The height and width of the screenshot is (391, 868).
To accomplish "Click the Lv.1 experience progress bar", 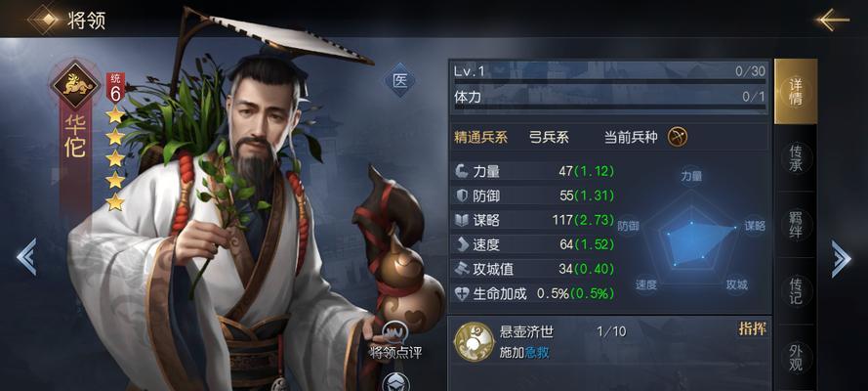I will click(x=609, y=82).
